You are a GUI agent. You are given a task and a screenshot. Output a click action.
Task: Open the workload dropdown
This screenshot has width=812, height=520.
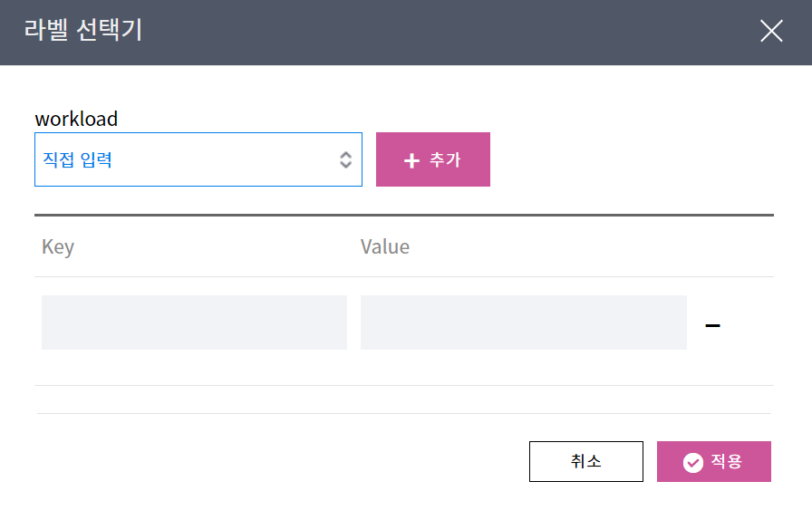(x=198, y=159)
